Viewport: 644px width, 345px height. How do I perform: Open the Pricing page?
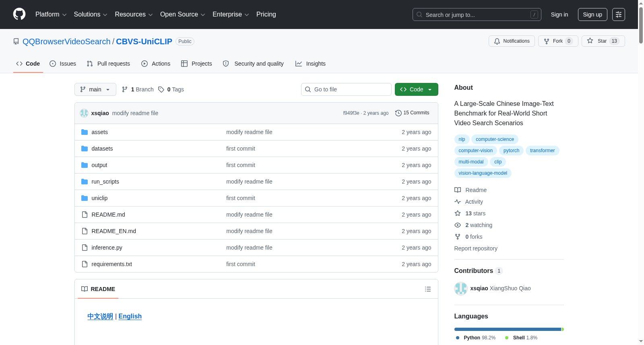(266, 14)
